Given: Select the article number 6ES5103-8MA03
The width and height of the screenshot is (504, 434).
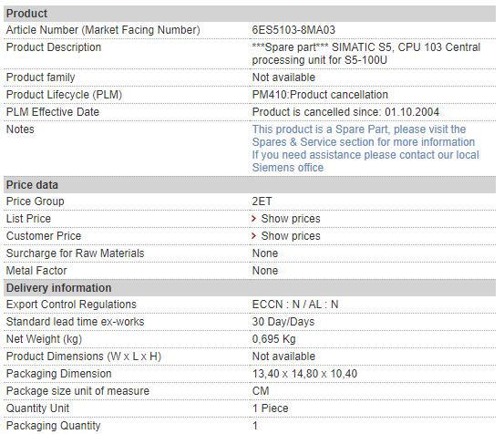Looking at the screenshot, I should click(x=293, y=30).
